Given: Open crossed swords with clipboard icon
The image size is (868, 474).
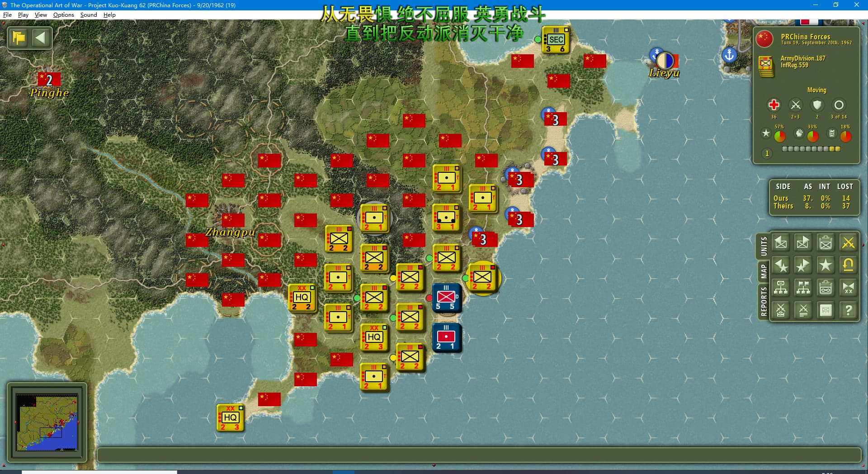Looking at the screenshot, I should [781, 310].
